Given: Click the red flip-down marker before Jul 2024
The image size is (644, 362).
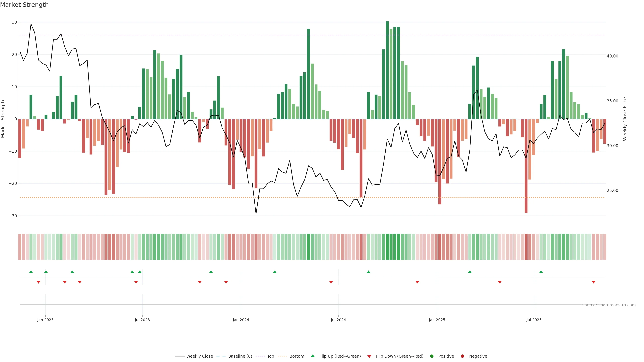Looking at the screenshot, I should tap(331, 282).
